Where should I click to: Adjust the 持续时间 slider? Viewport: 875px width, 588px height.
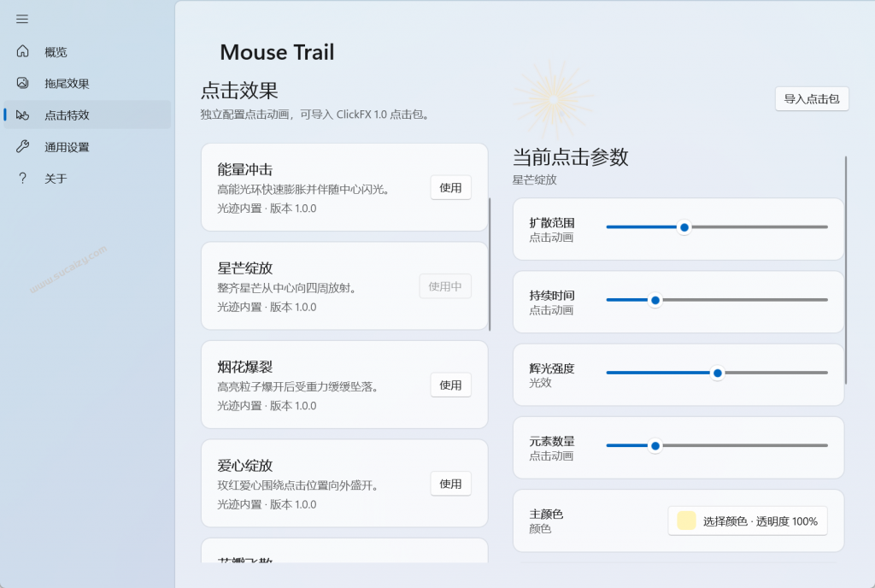click(717, 300)
